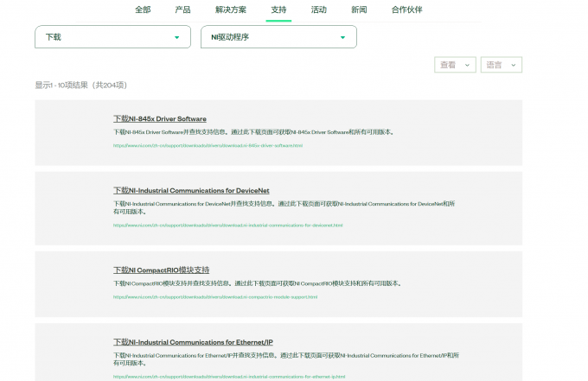Open 下载NI CompactRIO模块支持 link
Viewport: 588px width, 381px height.
[161, 270]
